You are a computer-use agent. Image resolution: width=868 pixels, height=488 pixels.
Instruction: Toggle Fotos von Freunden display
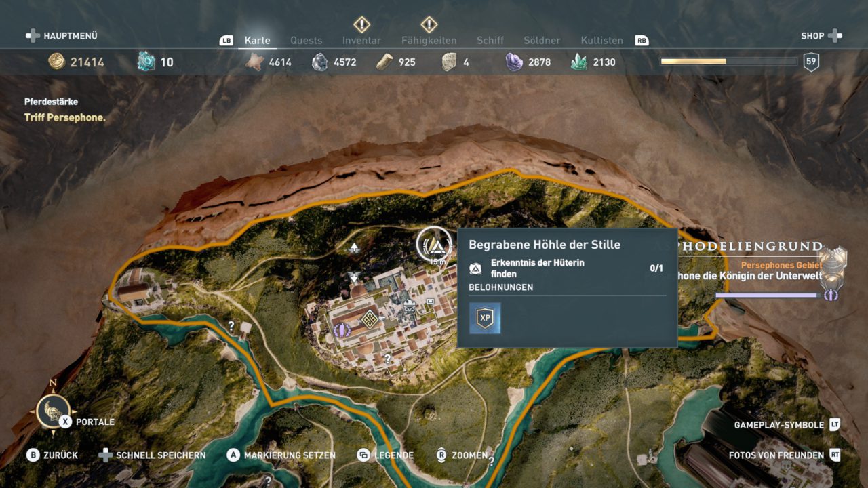click(785, 455)
